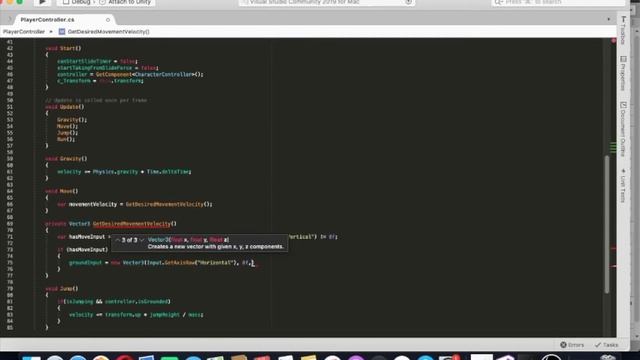Viewport: 640px width, 360px height.
Task: Place cursor on the void Update() line
Action: [x=65, y=107]
